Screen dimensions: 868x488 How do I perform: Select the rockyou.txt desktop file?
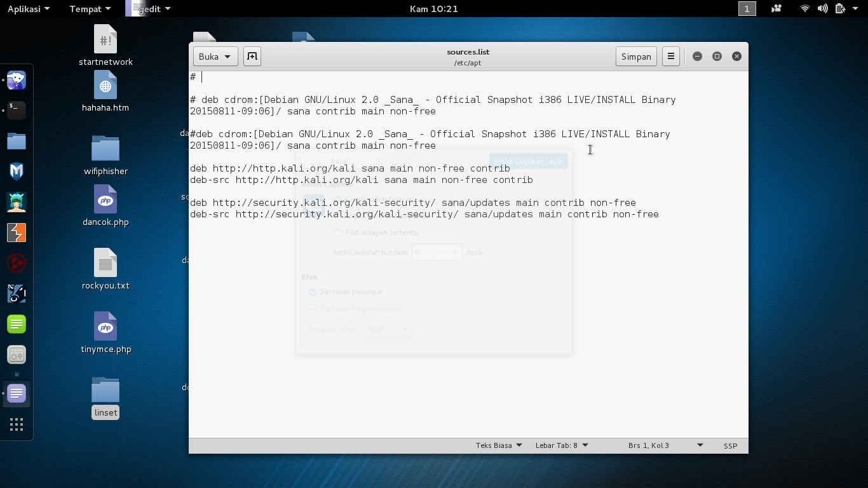point(105,269)
